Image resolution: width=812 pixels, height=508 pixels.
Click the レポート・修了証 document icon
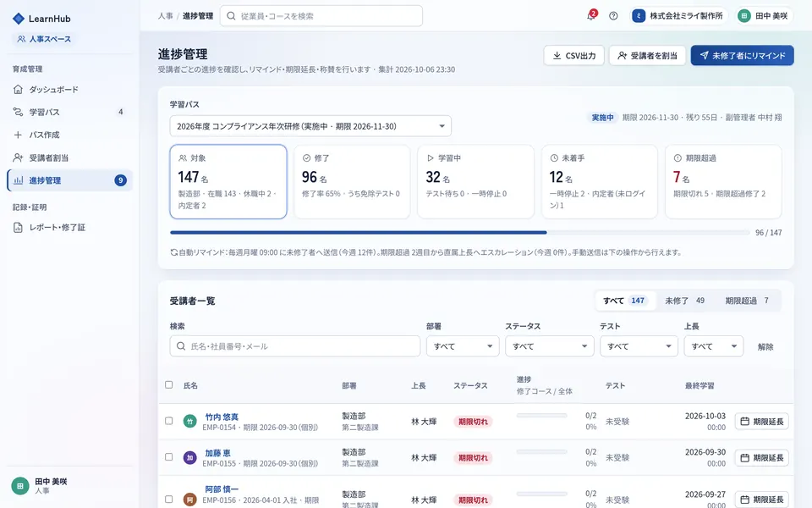click(x=18, y=228)
